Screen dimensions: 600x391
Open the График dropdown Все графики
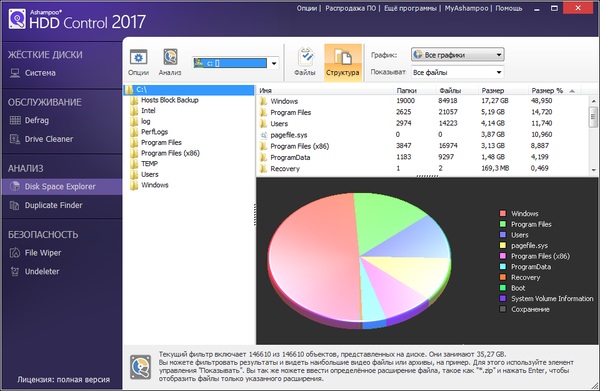click(458, 55)
